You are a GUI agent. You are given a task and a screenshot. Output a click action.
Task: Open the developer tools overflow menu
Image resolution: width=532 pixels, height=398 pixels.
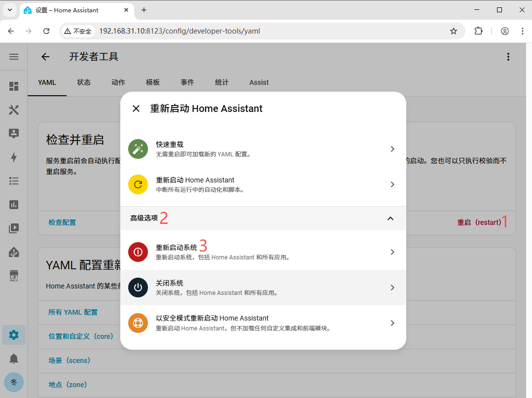coord(508,57)
